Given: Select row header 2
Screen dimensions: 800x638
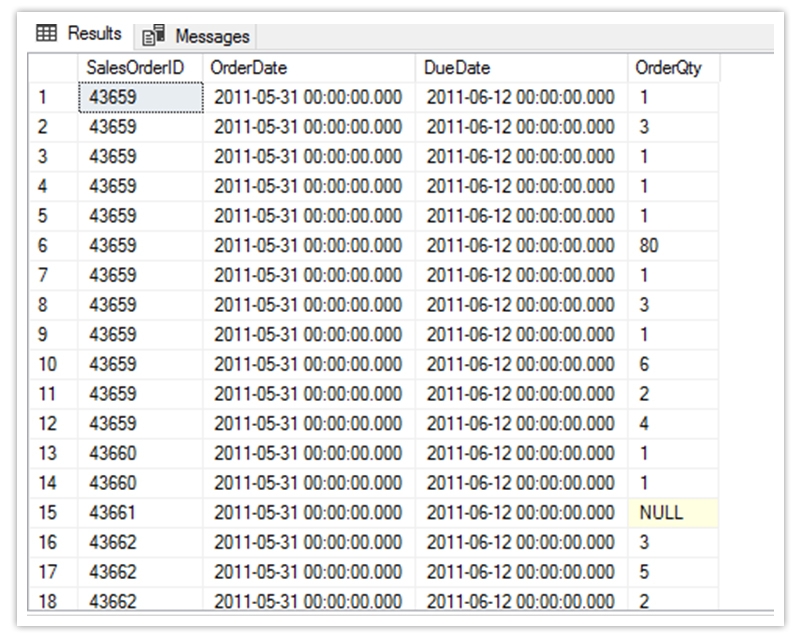Looking at the screenshot, I should [x=53, y=127].
